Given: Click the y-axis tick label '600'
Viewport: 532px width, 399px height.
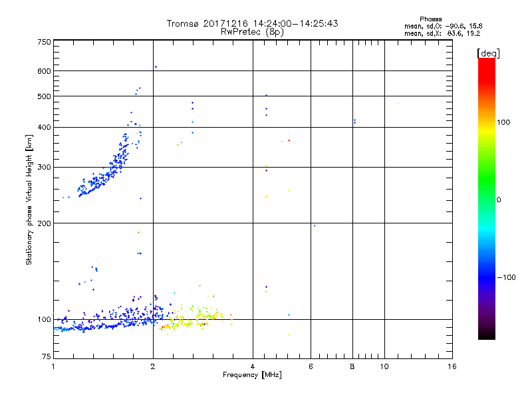Looking at the screenshot, I should (44, 71).
